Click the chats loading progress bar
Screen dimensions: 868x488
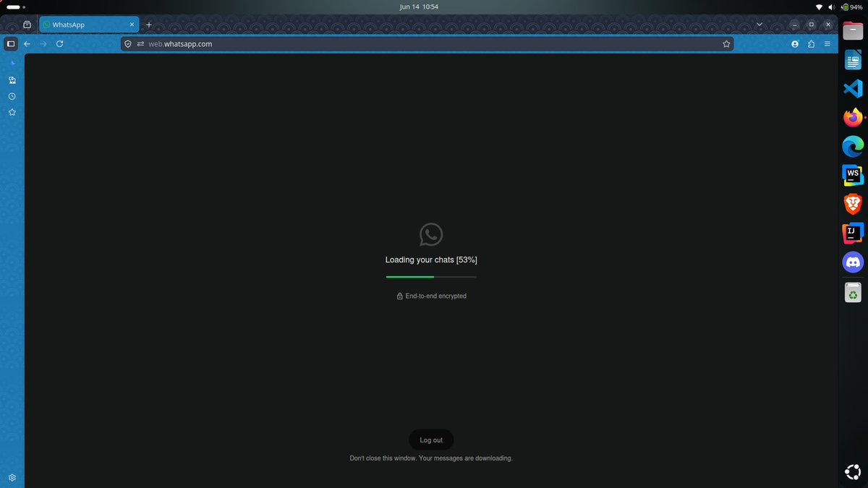(x=431, y=277)
